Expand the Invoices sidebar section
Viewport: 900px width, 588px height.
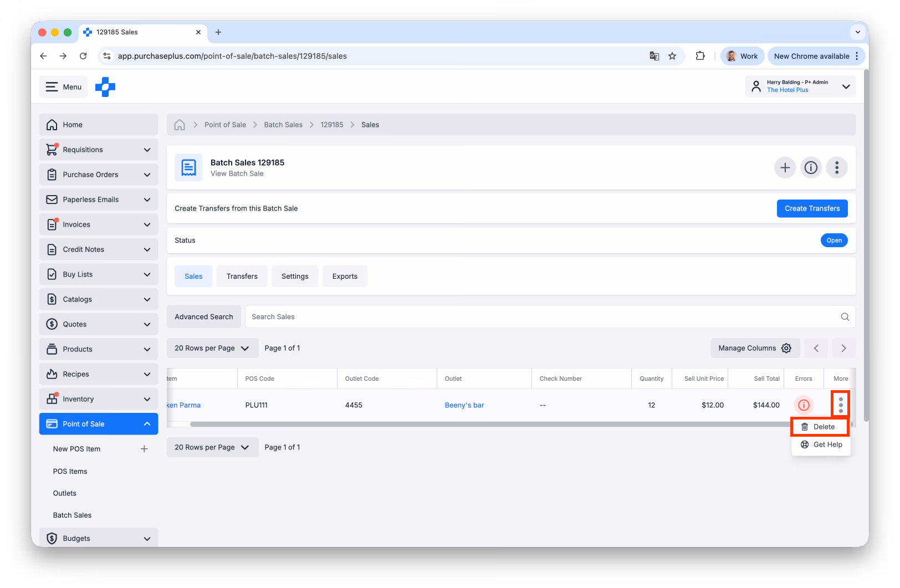coord(99,224)
